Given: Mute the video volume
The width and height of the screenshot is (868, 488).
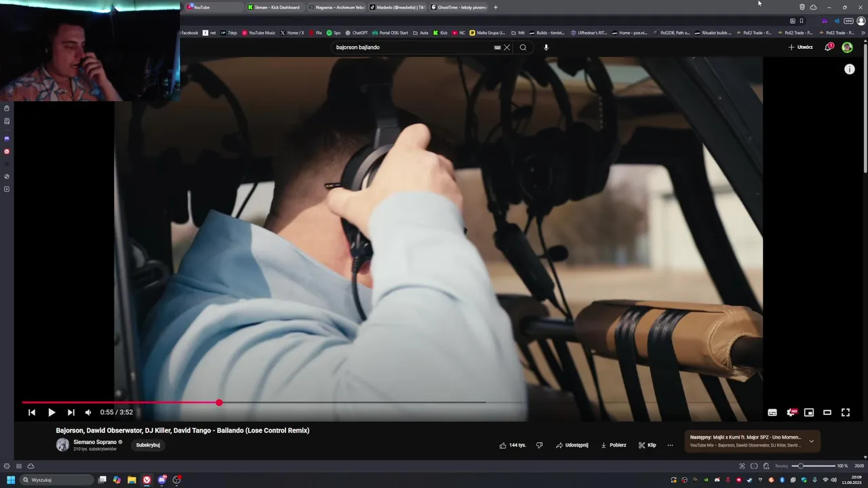Looking at the screenshot, I should click(88, 412).
